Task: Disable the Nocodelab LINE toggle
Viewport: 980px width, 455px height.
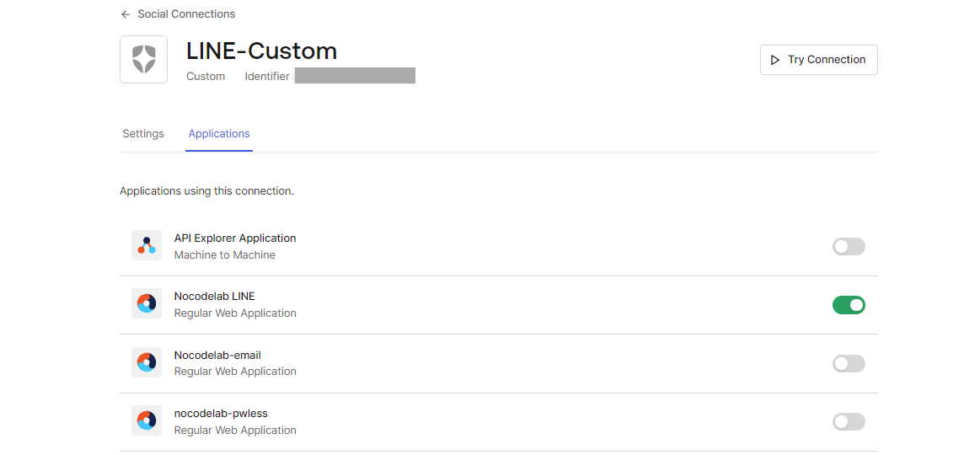Action: click(849, 305)
